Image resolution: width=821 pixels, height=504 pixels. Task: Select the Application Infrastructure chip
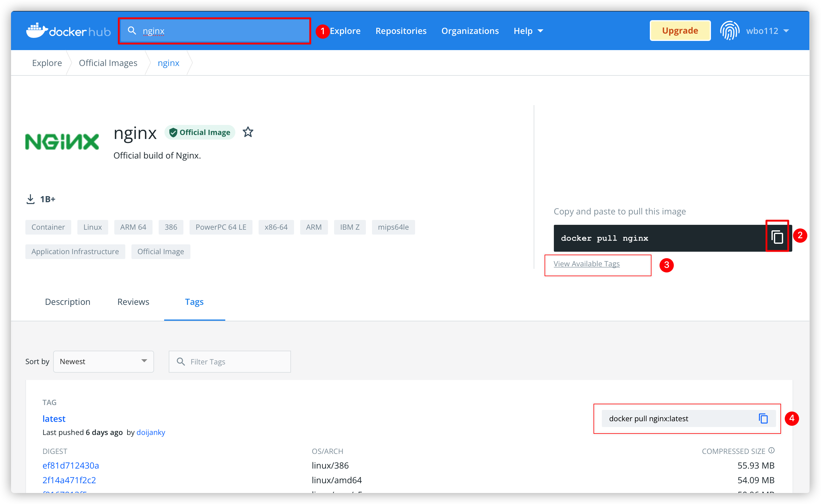[x=75, y=251]
